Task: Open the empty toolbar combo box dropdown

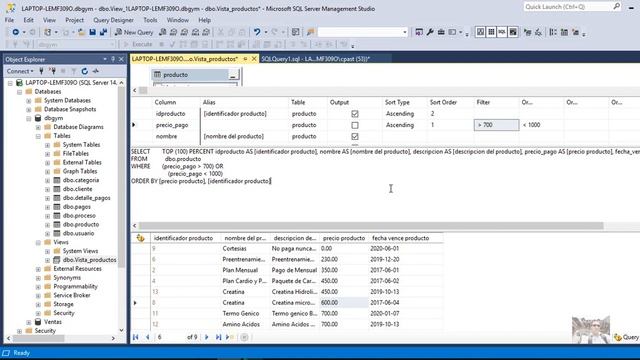Action: pyautogui.click(x=404, y=32)
